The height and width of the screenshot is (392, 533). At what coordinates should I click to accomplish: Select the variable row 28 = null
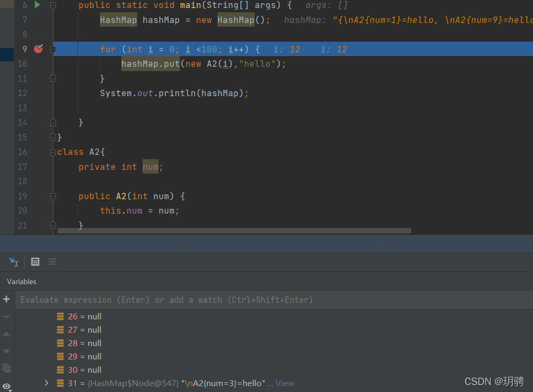[273, 343]
